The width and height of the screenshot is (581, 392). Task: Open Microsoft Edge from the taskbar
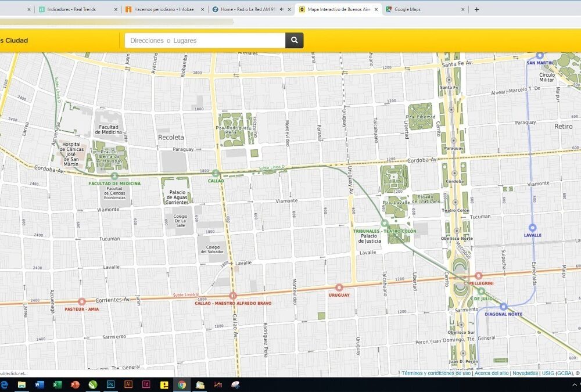click(x=3, y=384)
